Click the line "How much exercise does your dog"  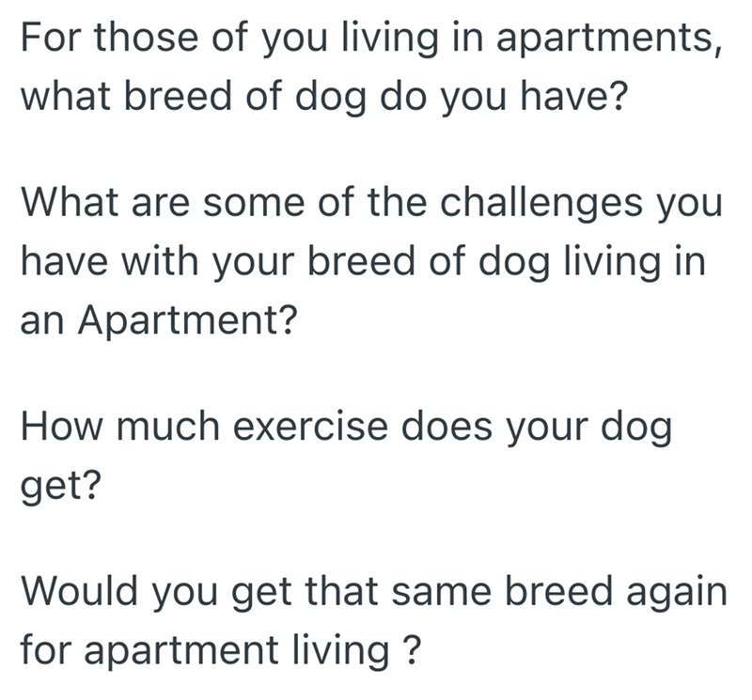(x=346, y=427)
